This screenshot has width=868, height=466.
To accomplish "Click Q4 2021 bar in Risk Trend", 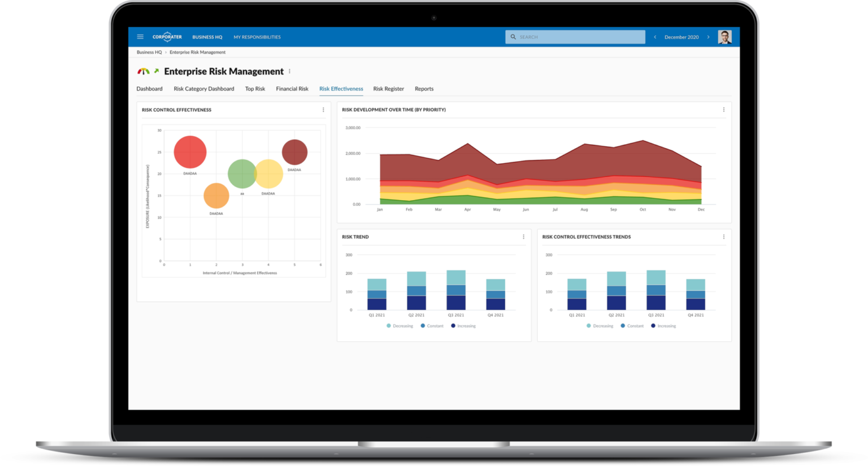I will (x=496, y=295).
